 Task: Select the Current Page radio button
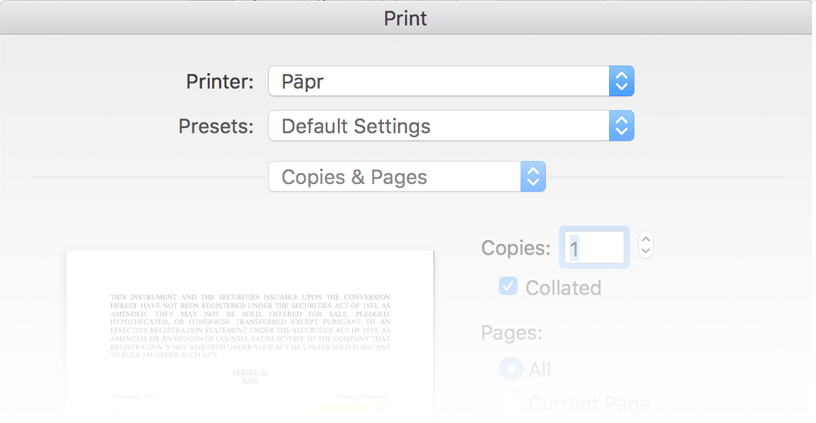pos(511,403)
